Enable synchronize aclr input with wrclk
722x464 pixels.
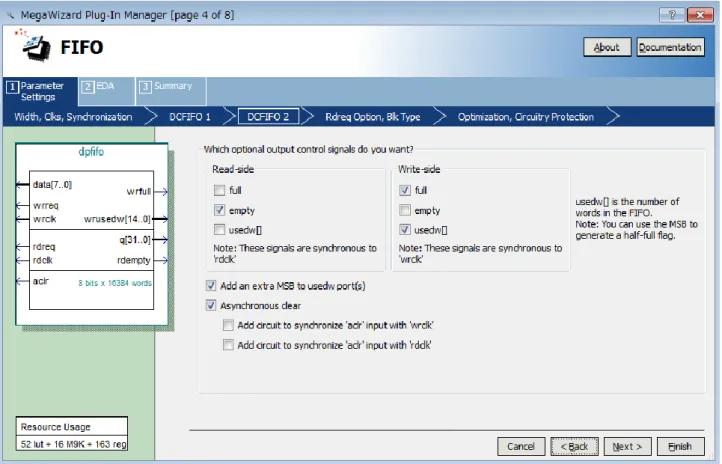[228, 325]
